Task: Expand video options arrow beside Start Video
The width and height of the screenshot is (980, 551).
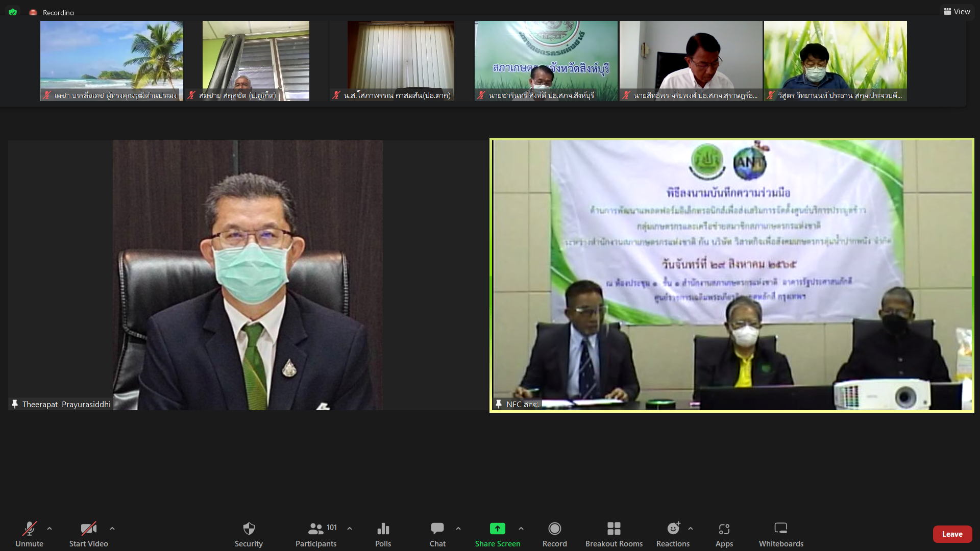Action: click(x=112, y=529)
